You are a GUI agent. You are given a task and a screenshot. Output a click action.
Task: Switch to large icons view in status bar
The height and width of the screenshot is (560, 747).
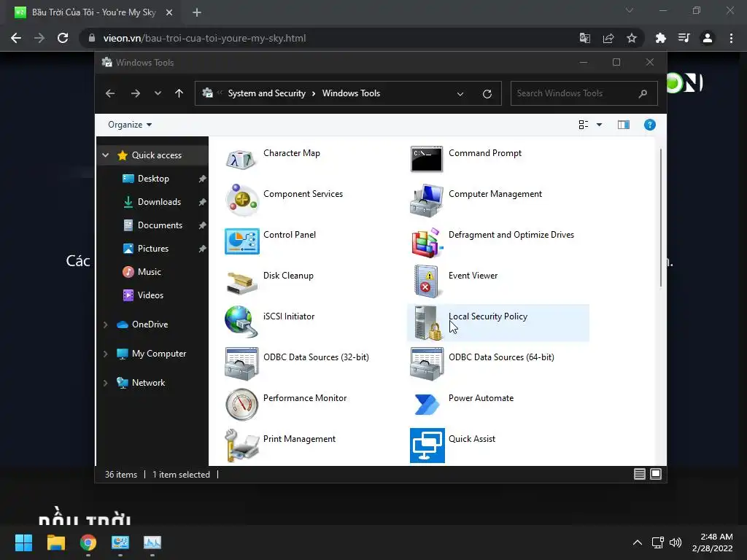point(656,474)
